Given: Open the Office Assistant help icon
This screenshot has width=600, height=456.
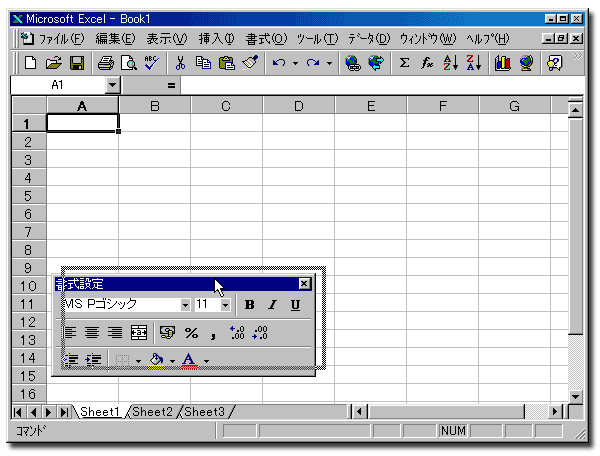Looking at the screenshot, I should tap(554, 63).
